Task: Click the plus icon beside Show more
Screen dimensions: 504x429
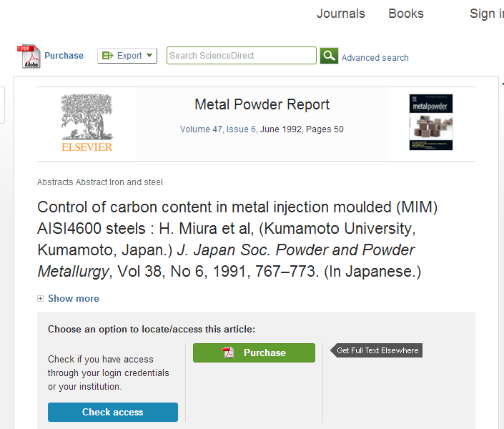Action: [x=41, y=299]
